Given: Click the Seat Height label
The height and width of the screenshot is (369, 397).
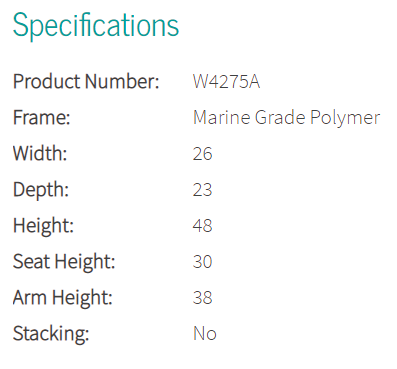Looking at the screenshot, I should pos(64,262).
